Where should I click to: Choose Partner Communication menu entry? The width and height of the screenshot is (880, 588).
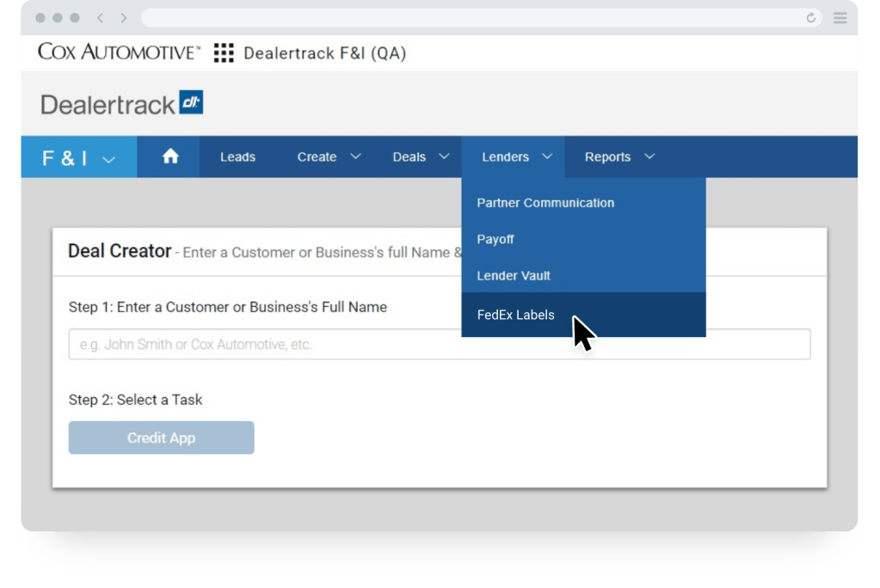pyautogui.click(x=545, y=203)
